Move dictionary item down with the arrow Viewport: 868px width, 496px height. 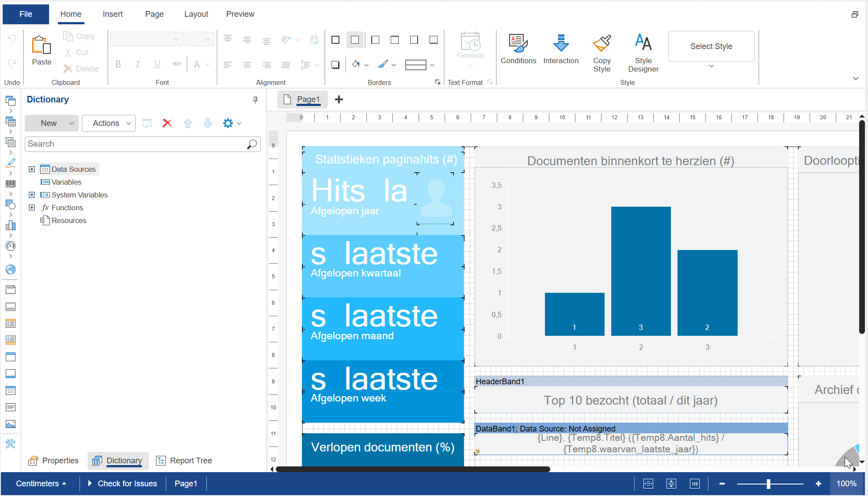coord(208,123)
